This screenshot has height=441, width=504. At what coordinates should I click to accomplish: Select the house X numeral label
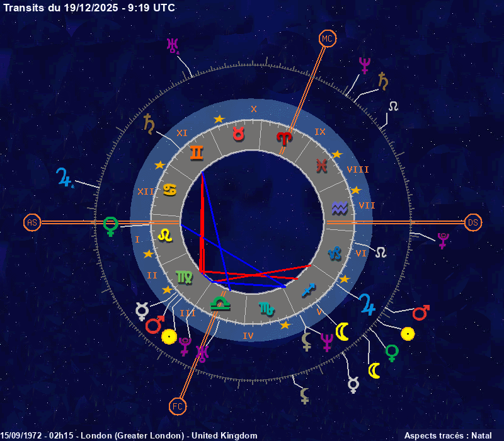point(254,109)
